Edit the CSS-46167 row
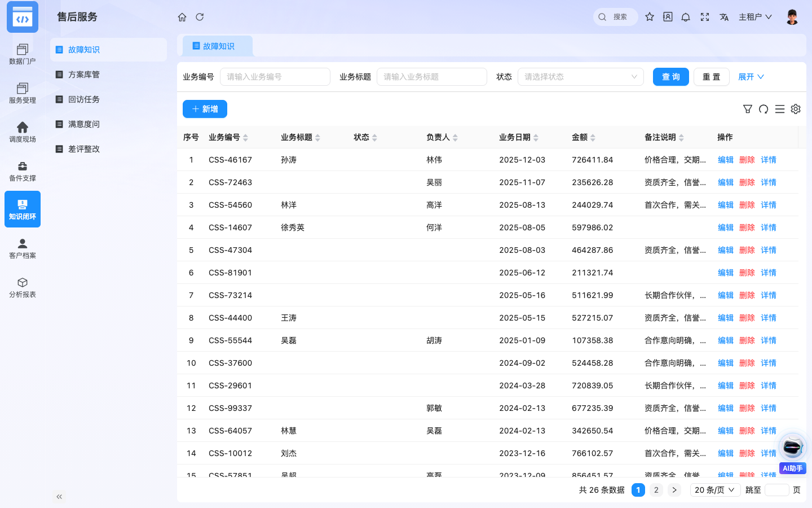 click(725, 160)
